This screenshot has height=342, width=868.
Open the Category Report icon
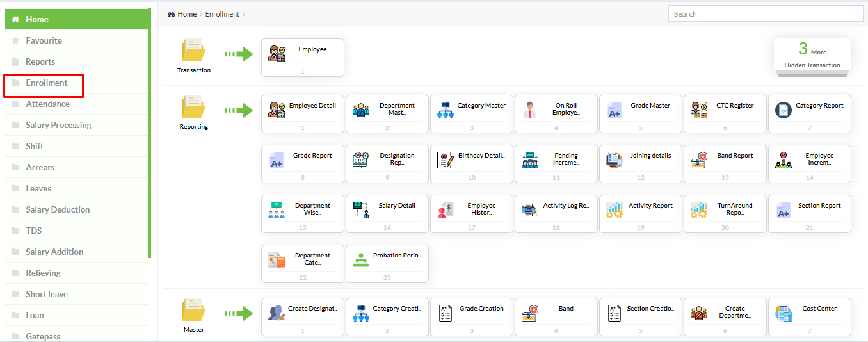(x=784, y=110)
